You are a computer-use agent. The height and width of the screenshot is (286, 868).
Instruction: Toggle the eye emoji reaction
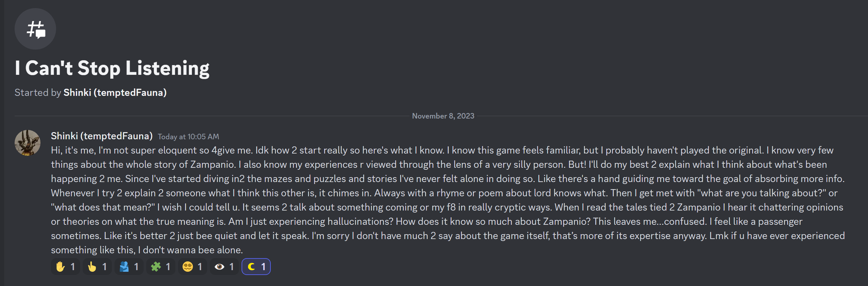pyautogui.click(x=224, y=267)
